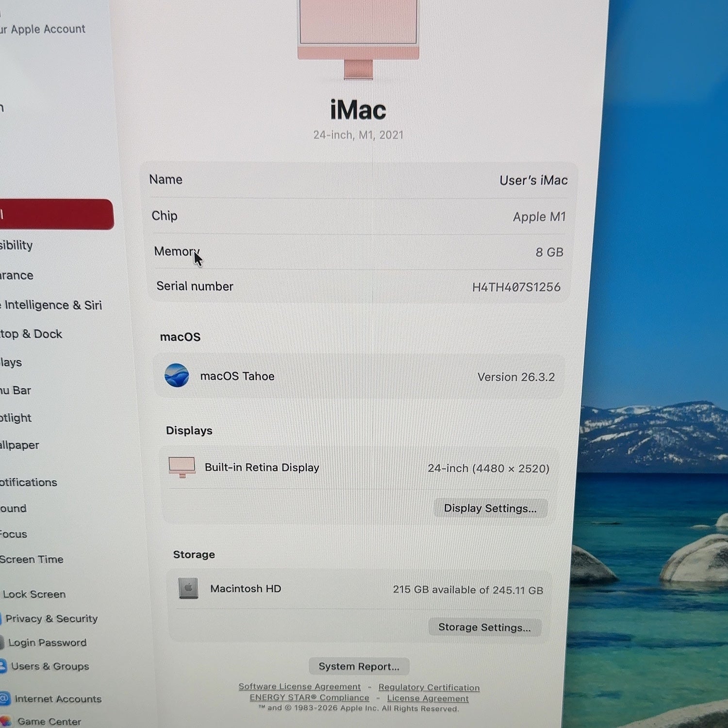728x728 pixels.
Task: Open Screen Time settings
Action: click(x=32, y=559)
